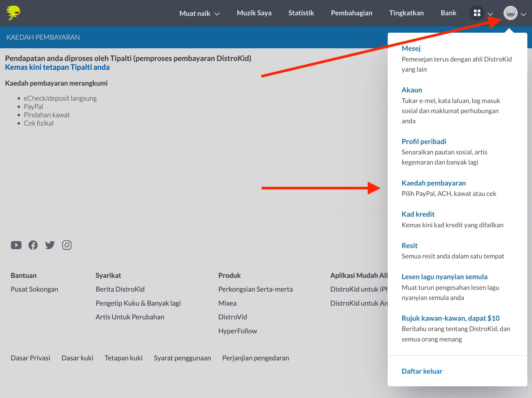Expand the Muat naik dropdown
Screen dimensions: 532x398
click(199, 13)
